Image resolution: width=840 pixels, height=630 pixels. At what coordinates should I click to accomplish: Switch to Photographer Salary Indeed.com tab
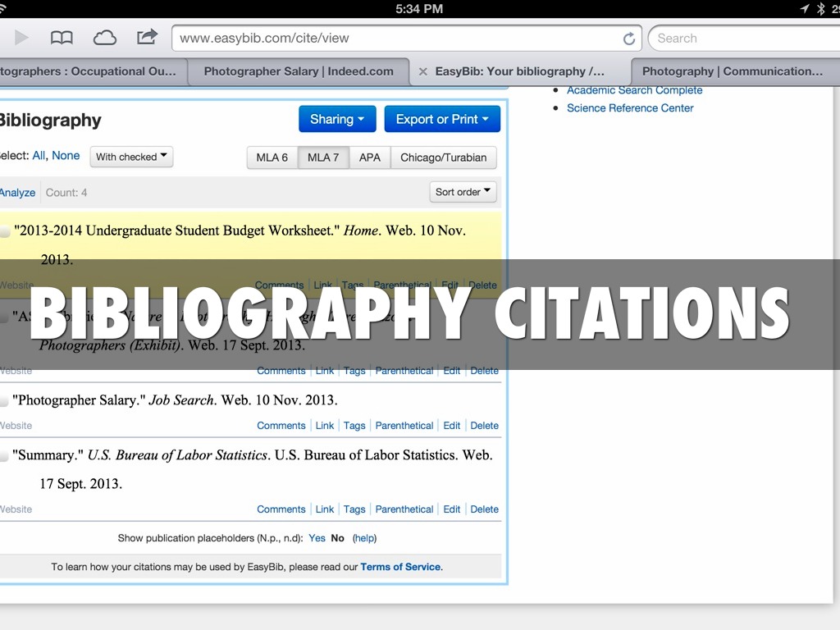[x=299, y=71]
